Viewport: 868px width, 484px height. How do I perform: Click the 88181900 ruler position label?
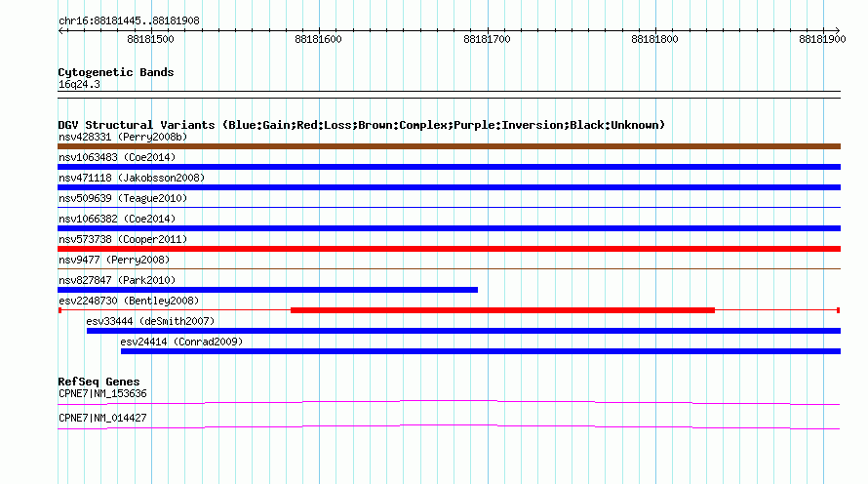pyautogui.click(x=822, y=39)
